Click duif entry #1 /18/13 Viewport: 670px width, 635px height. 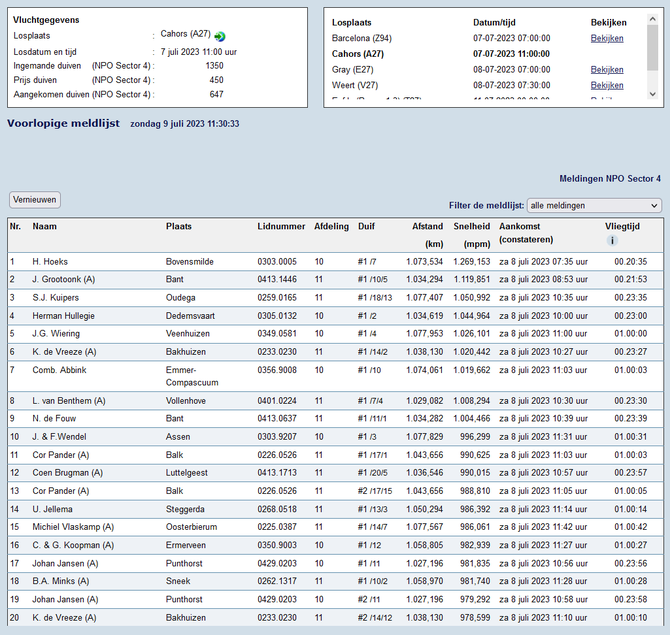click(x=375, y=298)
